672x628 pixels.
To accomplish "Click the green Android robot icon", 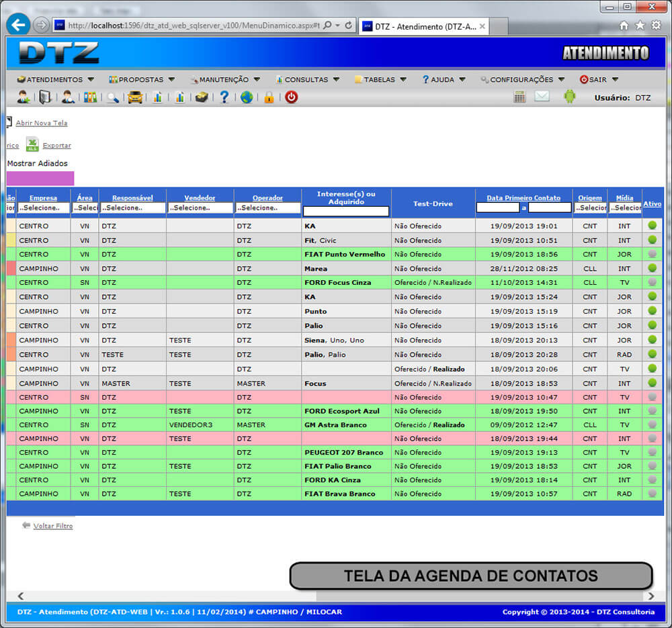I will (x=569, y=97).
